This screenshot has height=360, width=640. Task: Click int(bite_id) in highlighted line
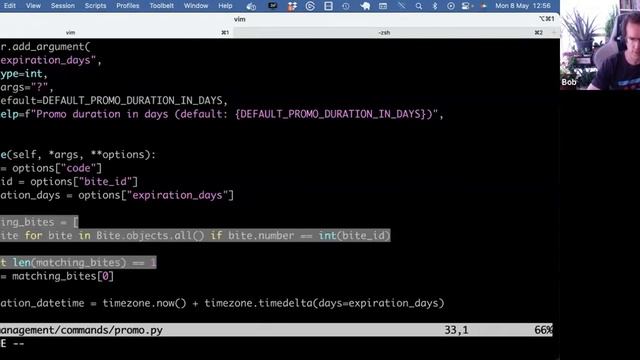click(354, 236)
